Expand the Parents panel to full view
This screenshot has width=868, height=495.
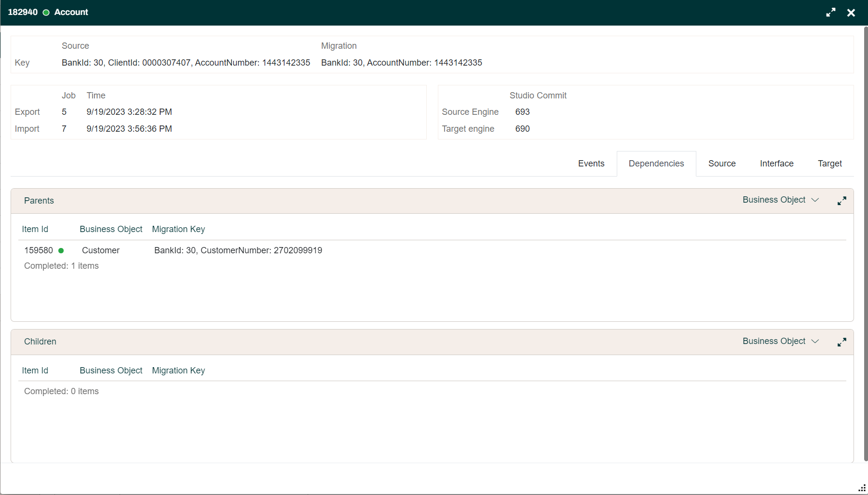point(842,200)
